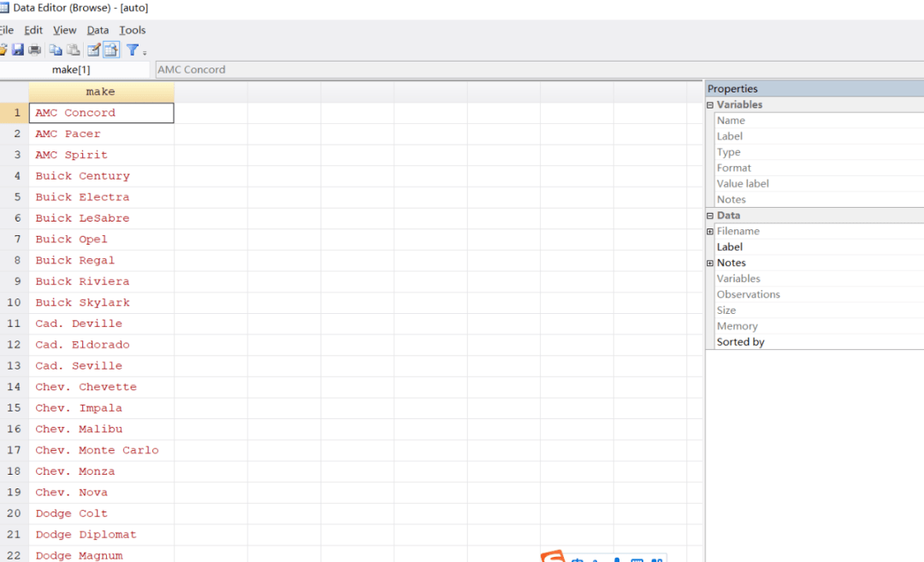Collapse the Variables properties section
Screen dimensions: 924x562
click(710, 105)
